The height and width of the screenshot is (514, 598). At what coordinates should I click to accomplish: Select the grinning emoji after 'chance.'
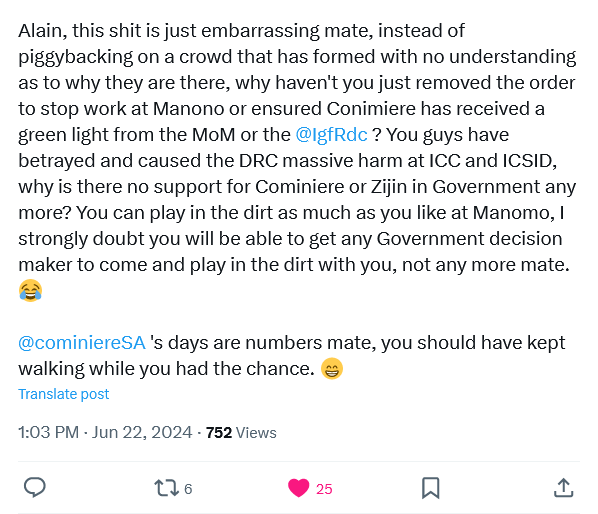pos(331,369)
